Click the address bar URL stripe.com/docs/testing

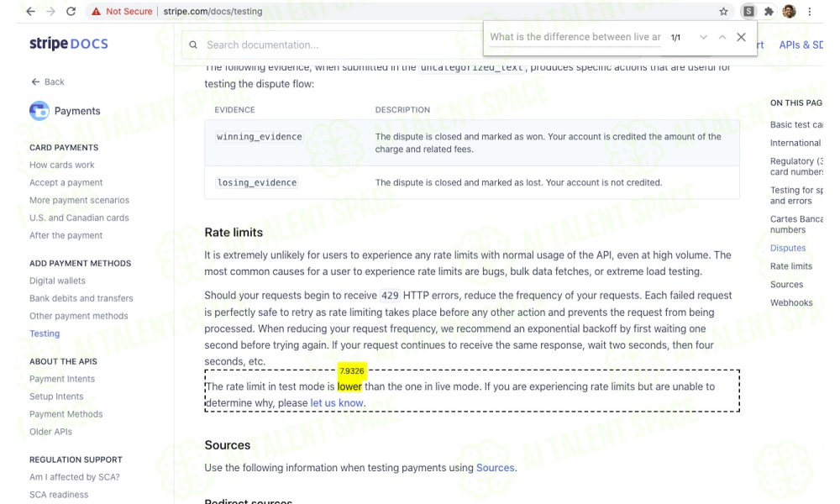[213, 11]
